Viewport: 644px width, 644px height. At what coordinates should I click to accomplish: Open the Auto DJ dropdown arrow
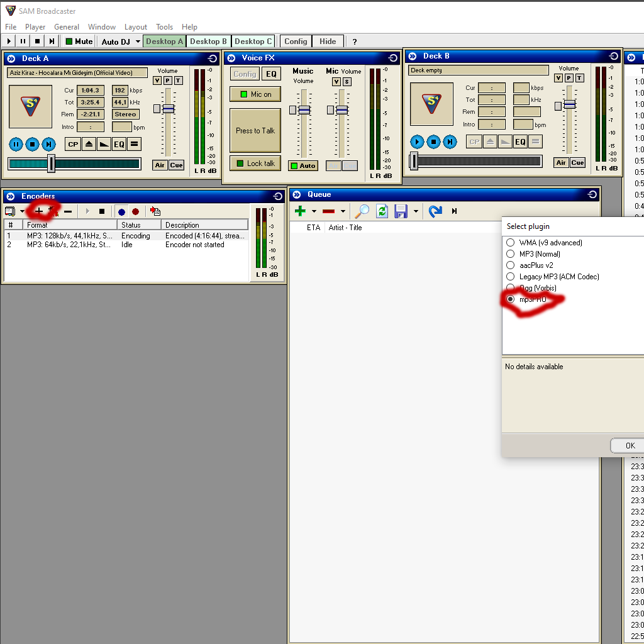point(138,42)
